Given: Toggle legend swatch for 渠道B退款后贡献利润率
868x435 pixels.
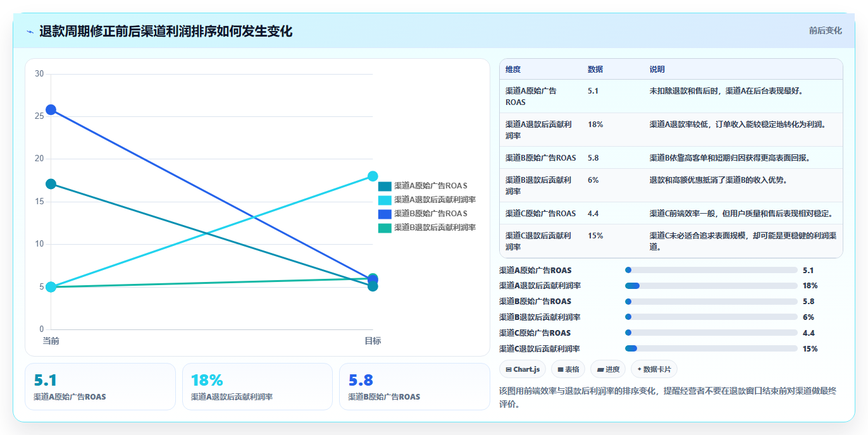Looking at the screenshot, I should pos(385,228).
